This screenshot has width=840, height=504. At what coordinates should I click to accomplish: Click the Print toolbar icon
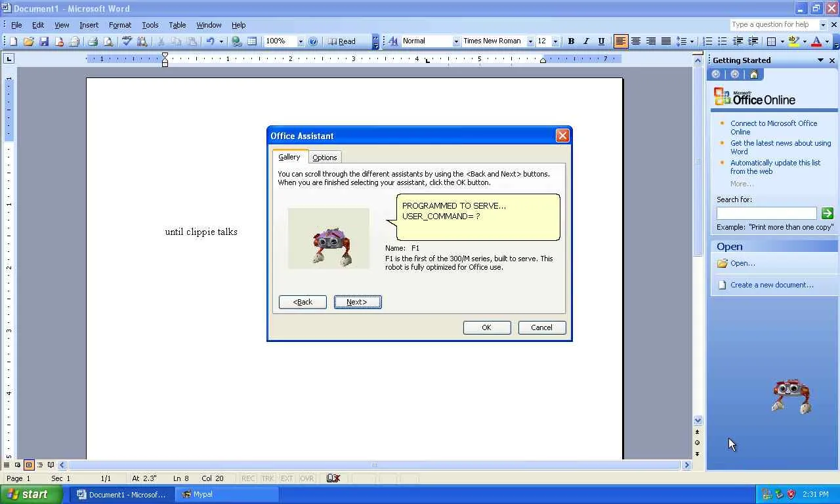(x=93, y=41)
